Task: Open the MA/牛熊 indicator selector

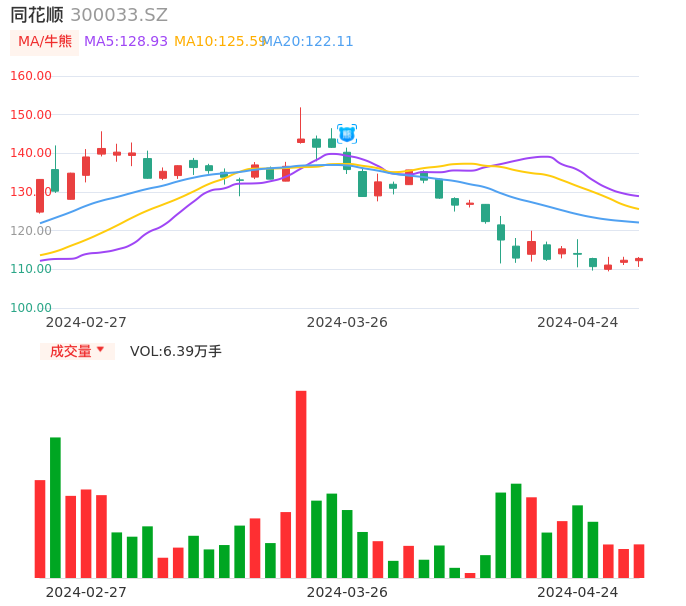Action: point(45,42)
